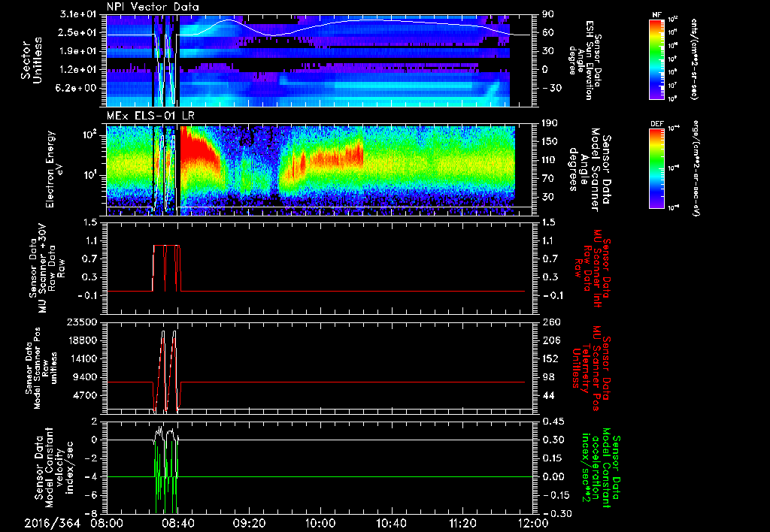Click the 10:40 time axis label
Viewport: 770px width, 532px height.
coord(391,523)
